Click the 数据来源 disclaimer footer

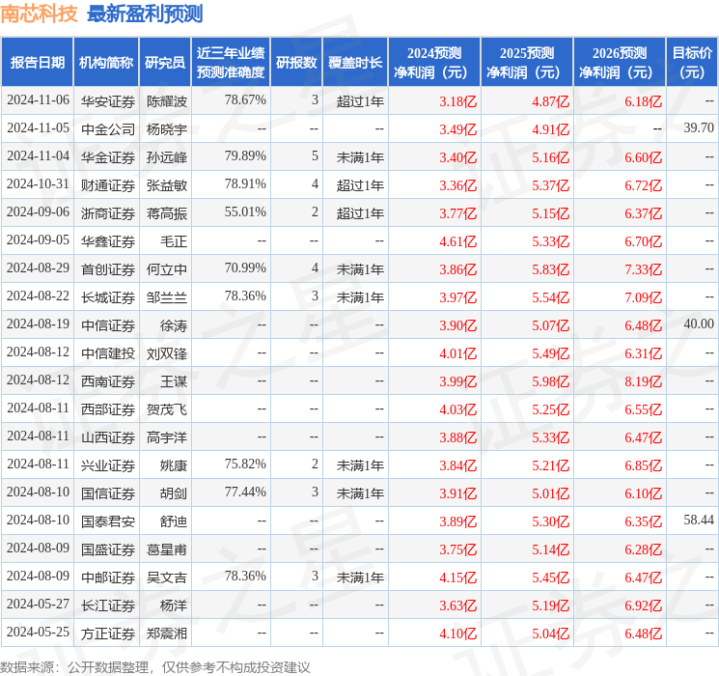tap(155, 667)
